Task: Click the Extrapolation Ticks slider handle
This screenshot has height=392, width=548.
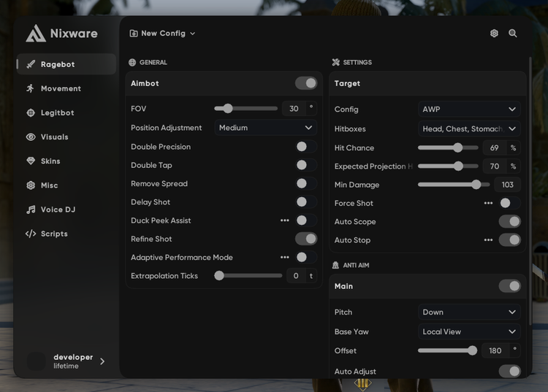Action: coord(219,276)
